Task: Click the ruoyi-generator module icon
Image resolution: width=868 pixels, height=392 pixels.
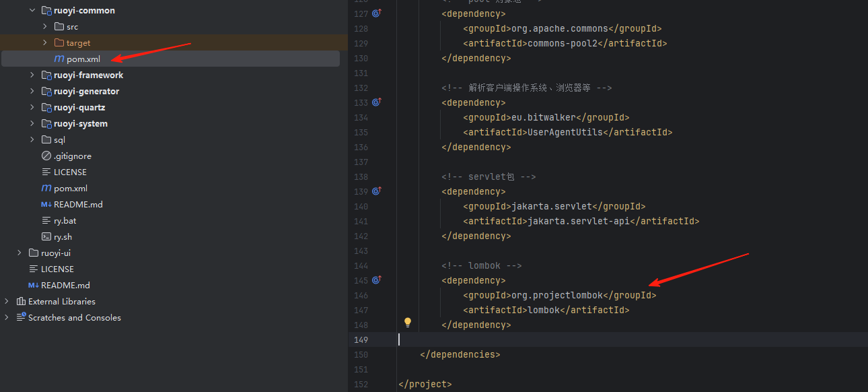Action: (46, 91)
